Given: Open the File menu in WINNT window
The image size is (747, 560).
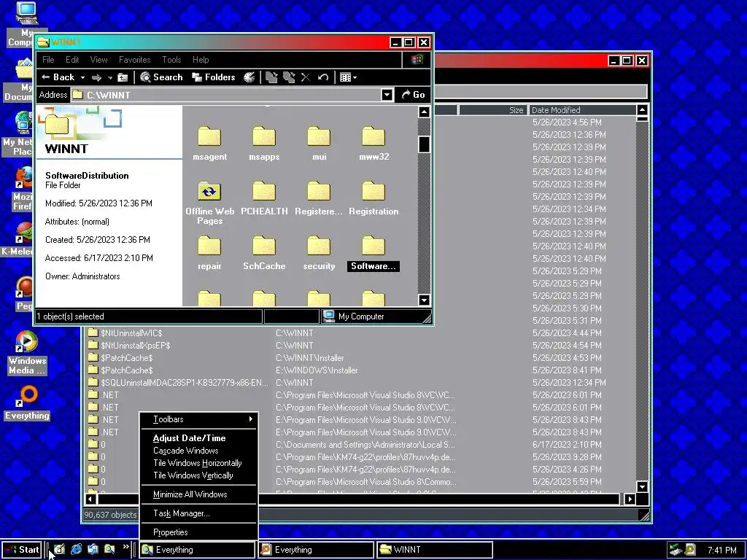Looking at the screenshot, I should (x=48, y=60).
